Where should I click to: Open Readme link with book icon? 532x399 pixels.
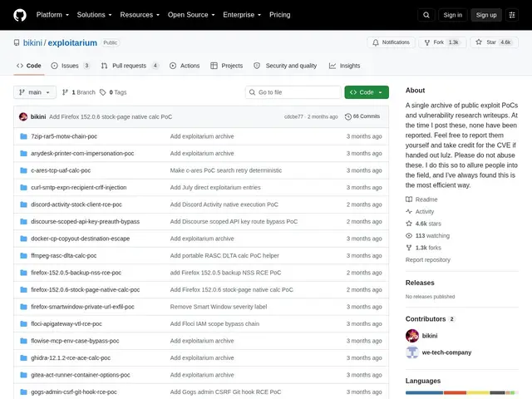tap(421, 199)
